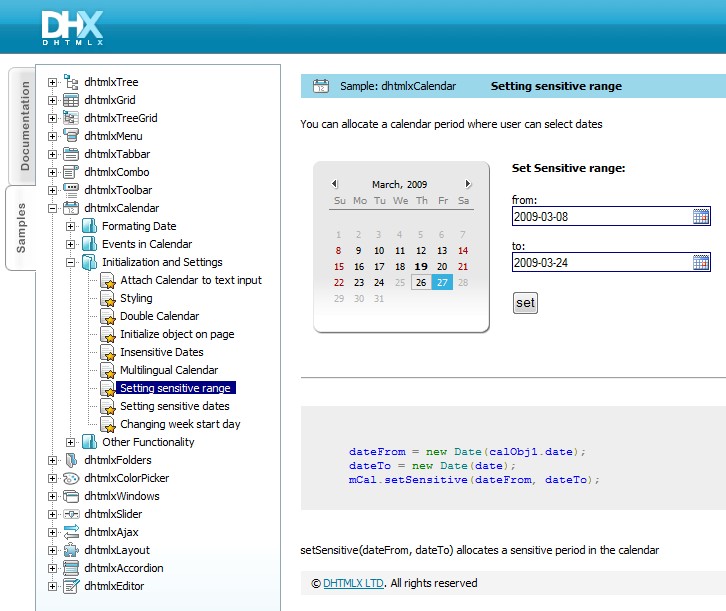Click the dhtmlxLayout puzzle icon
Screen dimensions: 726x611
pos(71,550)
